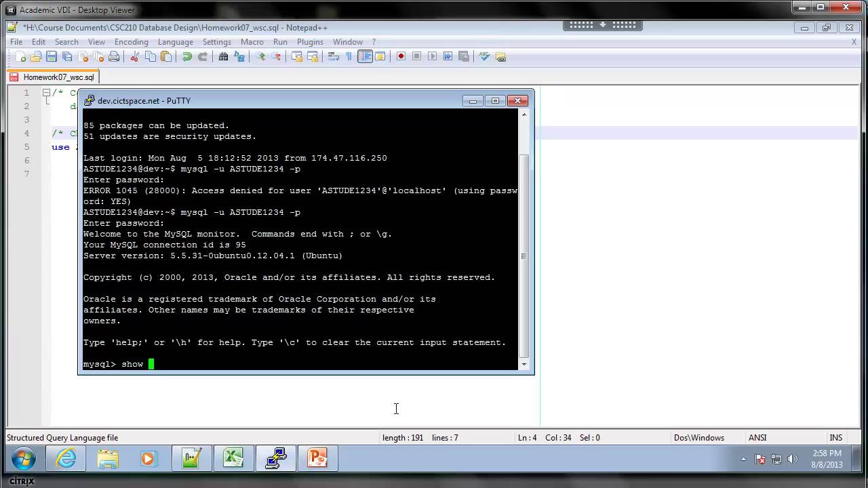Click the Zoom In toolbar icon
This screenshot has height=488, width=868.
click(x=260, y=57)
